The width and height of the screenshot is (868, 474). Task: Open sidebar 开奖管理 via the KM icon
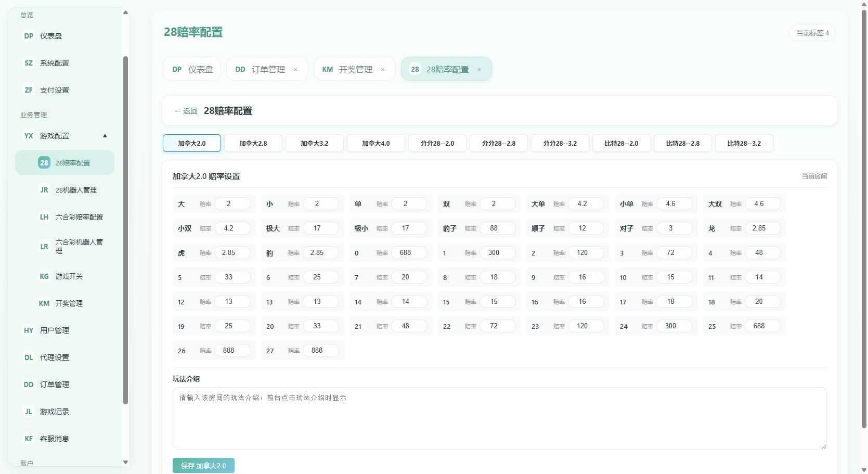tap(44, 303)
